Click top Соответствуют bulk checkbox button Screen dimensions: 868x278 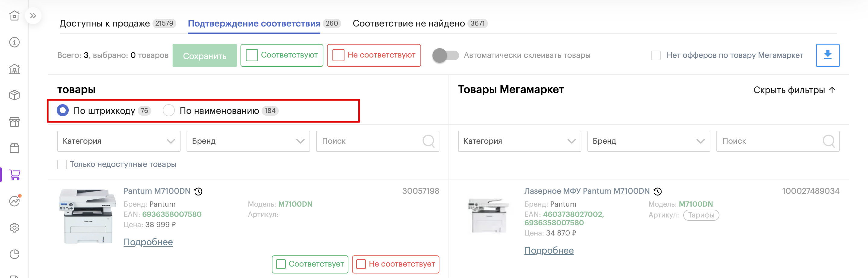coord(282,55)
